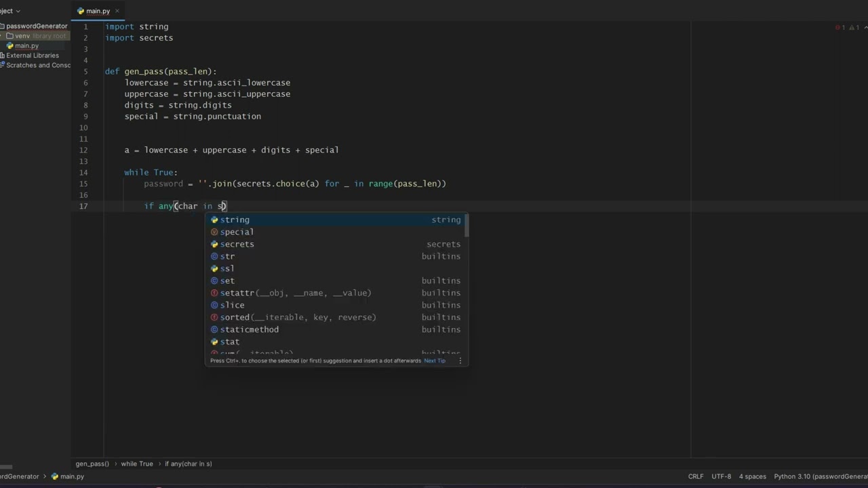
Task: Choose 'sorted' completion suggestion
Action: pyautogui.click(x=336, y=317)
